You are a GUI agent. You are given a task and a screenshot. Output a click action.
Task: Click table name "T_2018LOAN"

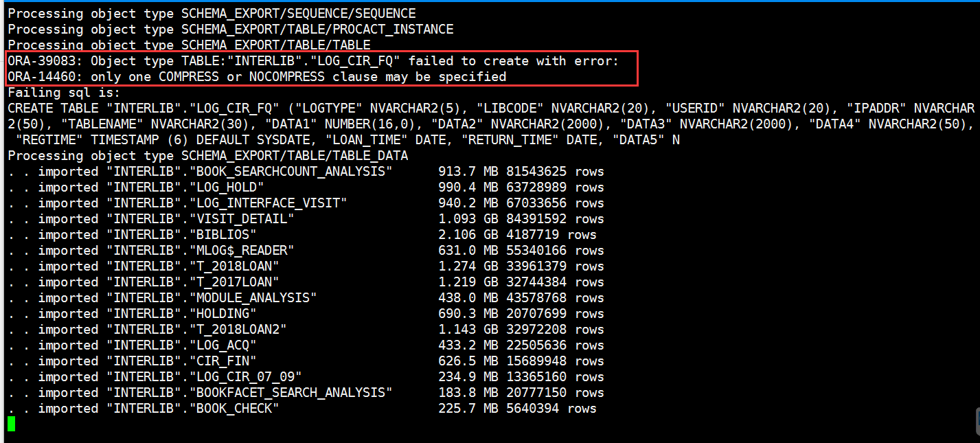(234, 266)
